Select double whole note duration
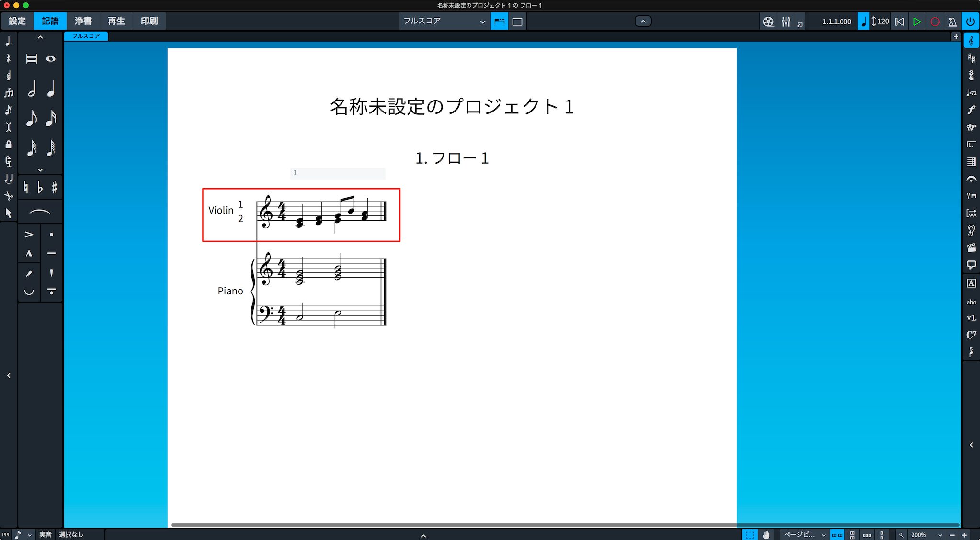Image resolution: width=980 pixels, height=540 pixels. (x=32, y=59)
